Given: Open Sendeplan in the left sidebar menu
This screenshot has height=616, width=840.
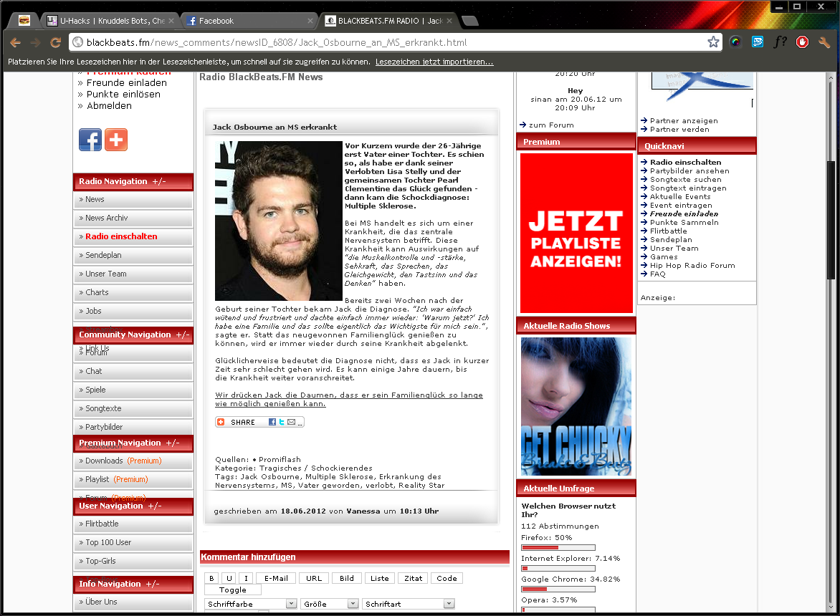Looking at the screenshot, I should click(133, 255).
